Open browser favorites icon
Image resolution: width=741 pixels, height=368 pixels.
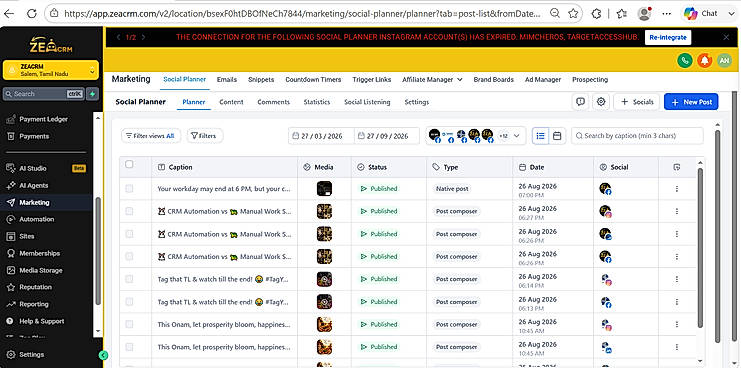point(621,14)
